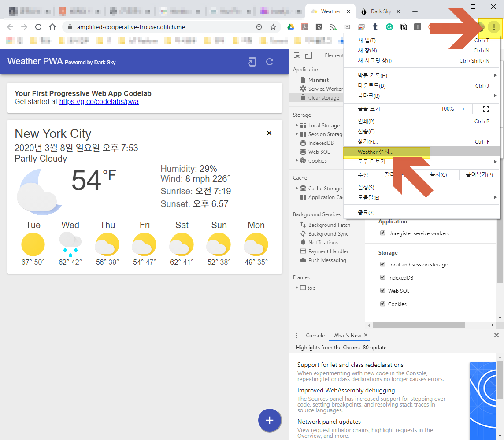Toggle Local and session storage checkbox

tap(382, 264)
